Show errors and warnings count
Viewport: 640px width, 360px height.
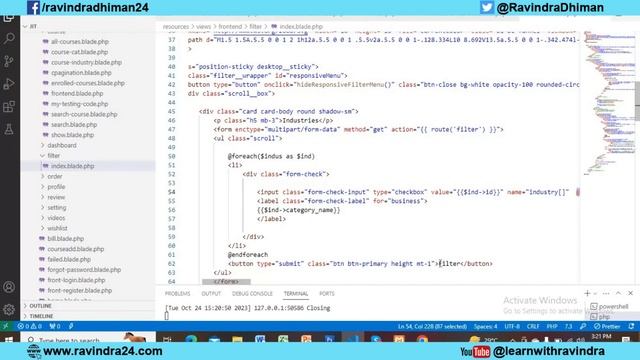(30, 326)
